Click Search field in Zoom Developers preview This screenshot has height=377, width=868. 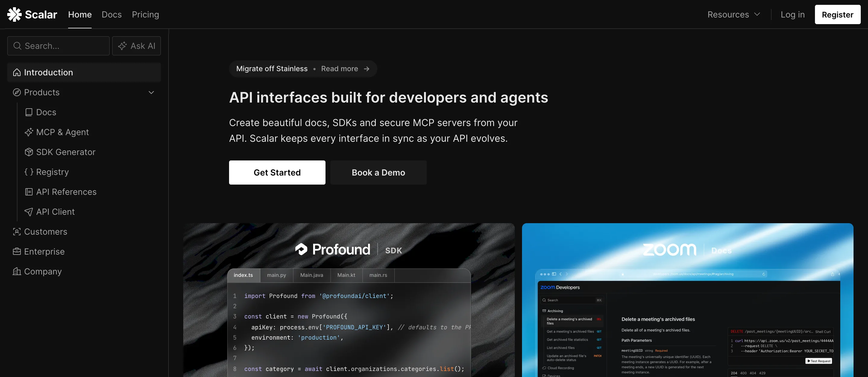point(572,300)
